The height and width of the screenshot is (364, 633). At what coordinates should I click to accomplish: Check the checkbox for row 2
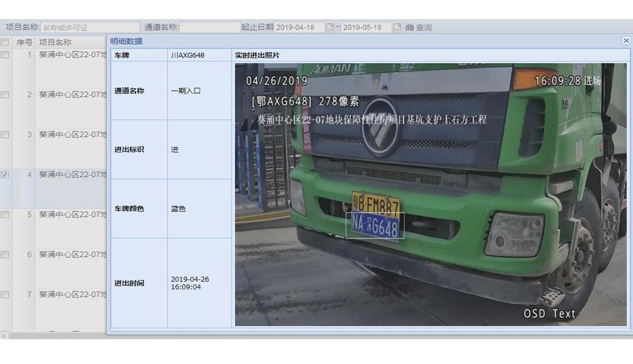[5, 94]
